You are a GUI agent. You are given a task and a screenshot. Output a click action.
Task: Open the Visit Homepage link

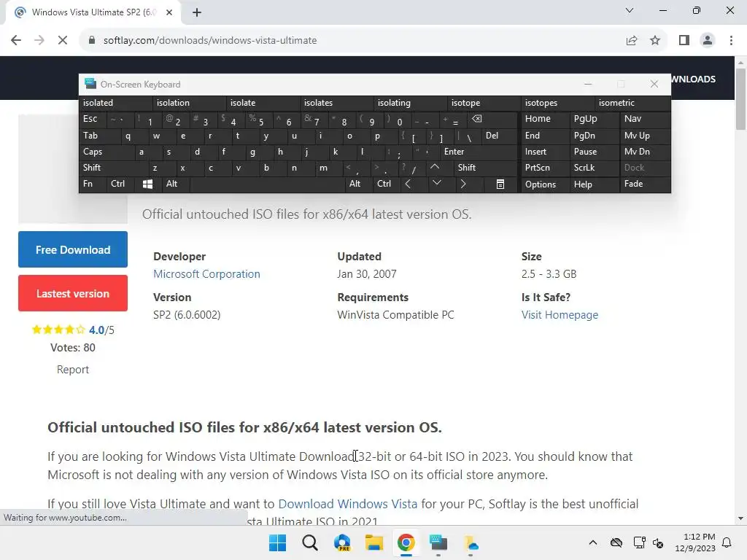(x=560, y=315)
